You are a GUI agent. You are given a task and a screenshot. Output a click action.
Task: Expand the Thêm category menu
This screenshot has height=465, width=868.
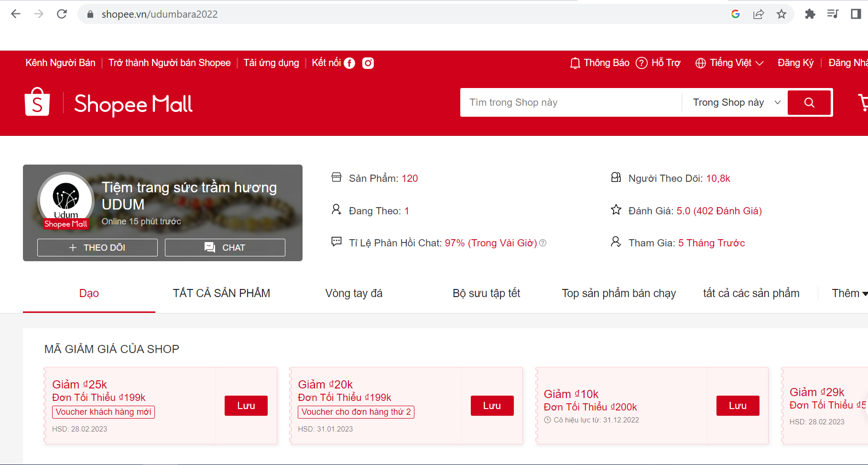tap(849, 293)
